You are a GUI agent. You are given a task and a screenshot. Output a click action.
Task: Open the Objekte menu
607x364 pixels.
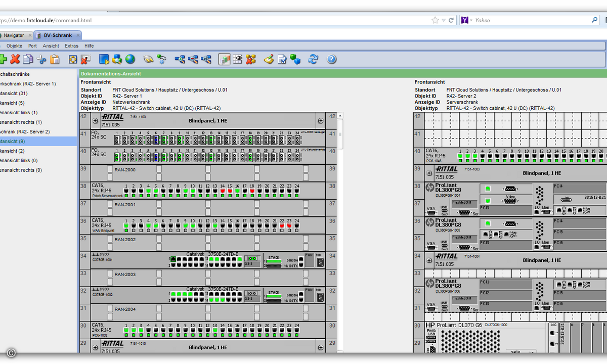pos(14,46)
